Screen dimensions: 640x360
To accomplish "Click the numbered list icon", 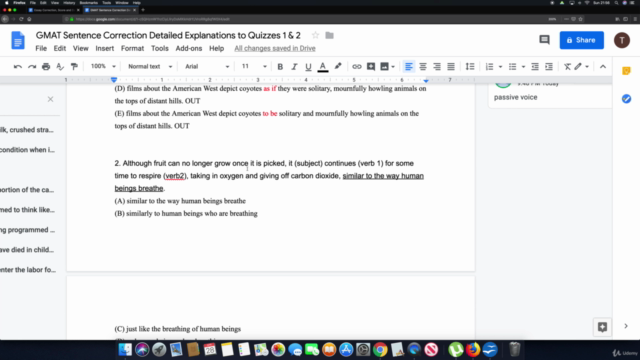I will tap(489, 67).
